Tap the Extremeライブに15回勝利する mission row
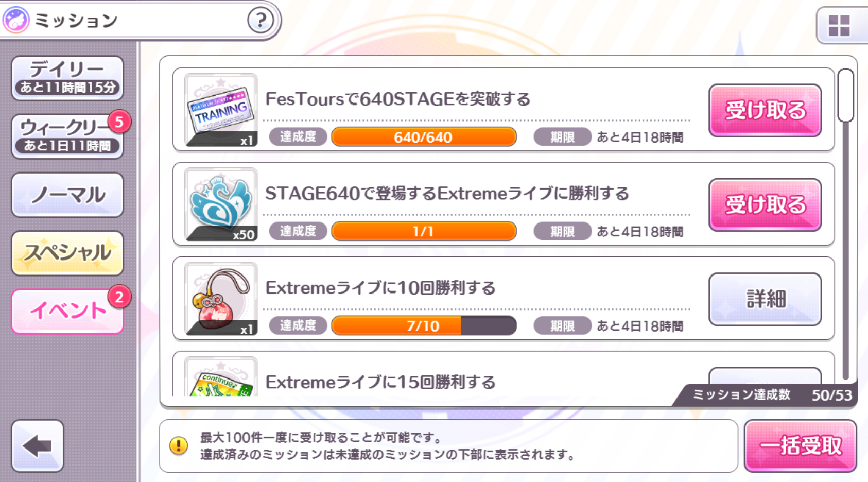 (x=463, y=381)
